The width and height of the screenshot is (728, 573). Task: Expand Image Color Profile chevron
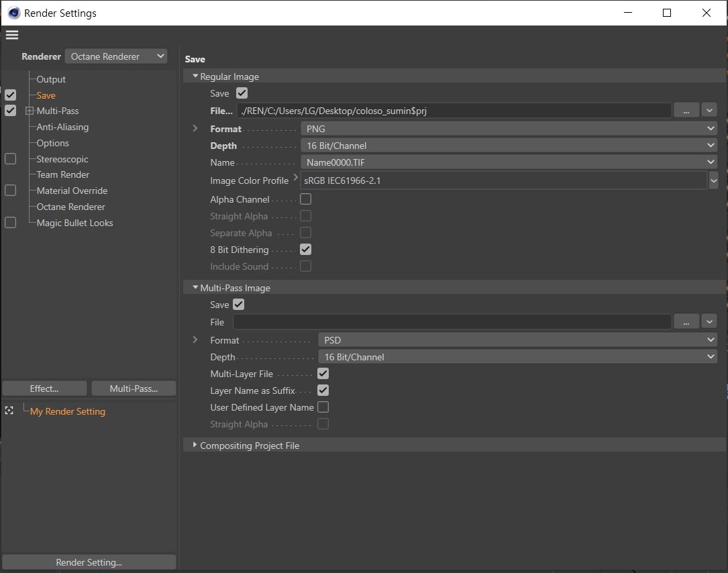click(x=296, y=177)
